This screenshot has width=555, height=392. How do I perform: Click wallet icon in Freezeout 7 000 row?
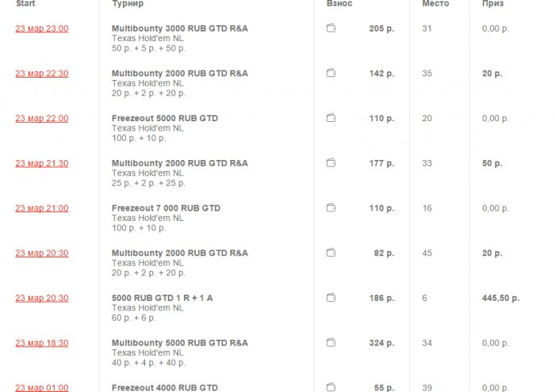click(331, 208)
